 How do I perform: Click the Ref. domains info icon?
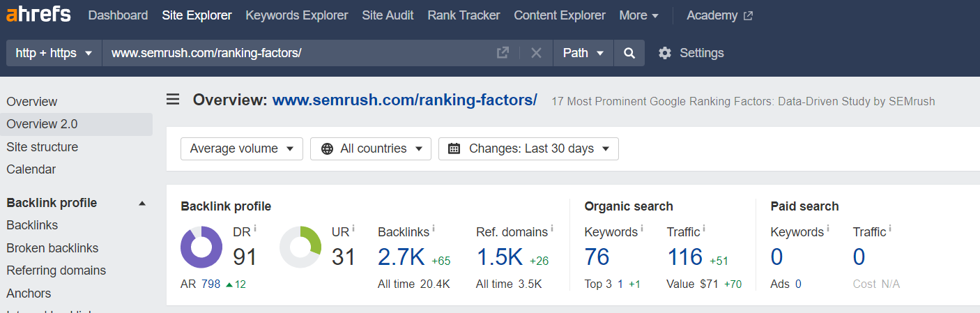pyautogui.click(x=552, y=228)
